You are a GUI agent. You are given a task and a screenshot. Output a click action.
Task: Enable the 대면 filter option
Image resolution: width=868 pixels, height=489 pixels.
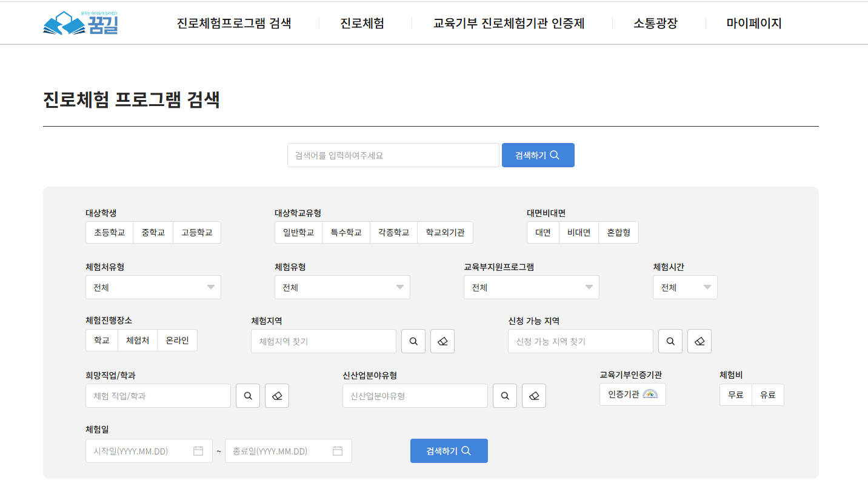pyautogui.click(x=542, y=232)
